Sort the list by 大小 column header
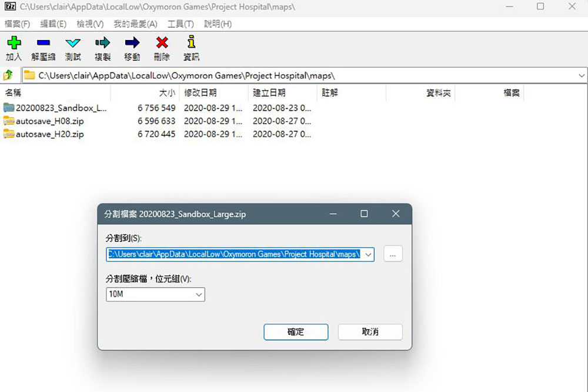The height and width of the screenshot is (392, 588). click(166, 93)
